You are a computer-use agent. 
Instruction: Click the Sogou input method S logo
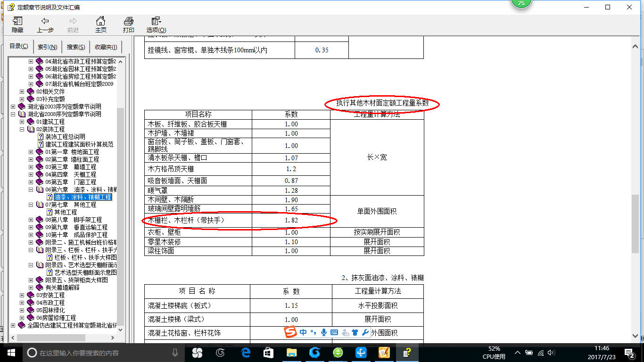(x=291, y=332)
